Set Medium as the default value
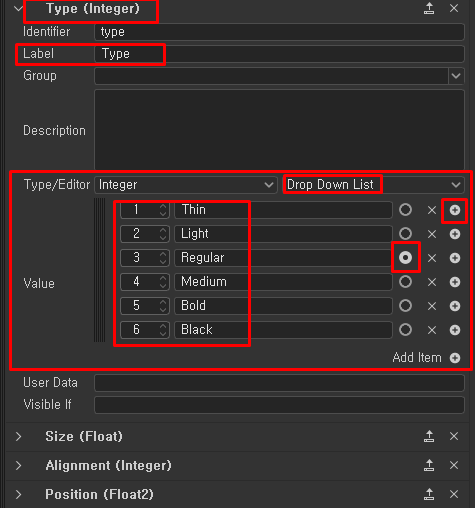The width and height of the screenshot is (475, 508). pos(405,282)
